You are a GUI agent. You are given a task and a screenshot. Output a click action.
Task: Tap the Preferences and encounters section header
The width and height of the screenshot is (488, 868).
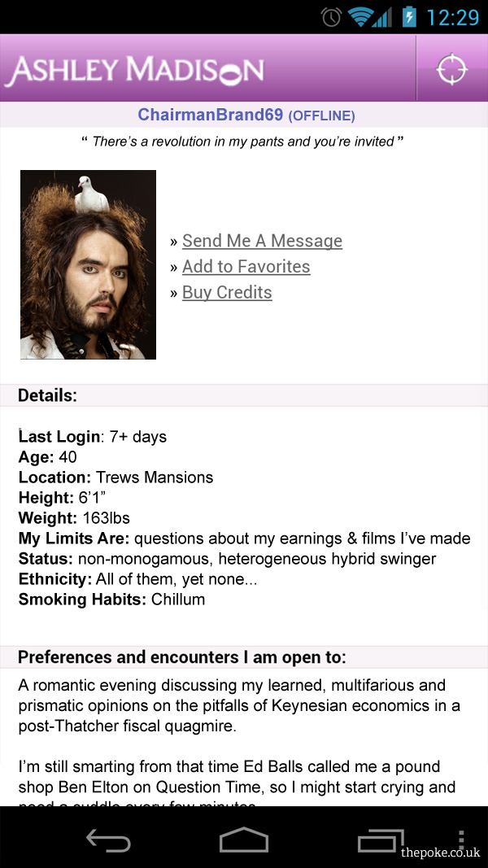(x=182, y=657)
